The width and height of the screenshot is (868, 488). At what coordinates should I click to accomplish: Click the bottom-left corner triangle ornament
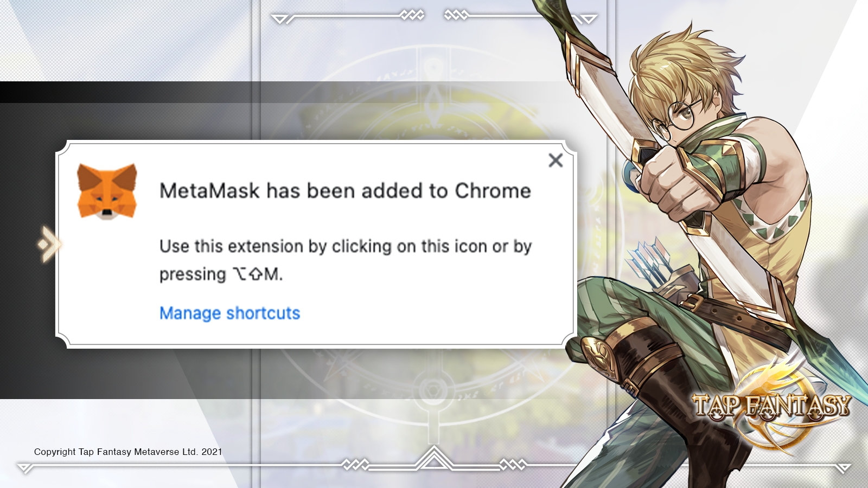click(25, 467)
